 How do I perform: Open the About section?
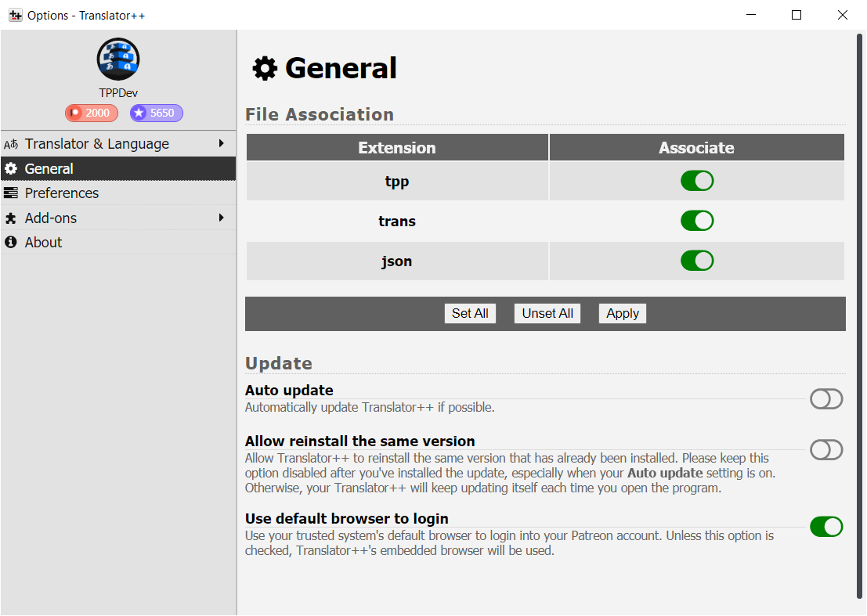pos(118,242)
